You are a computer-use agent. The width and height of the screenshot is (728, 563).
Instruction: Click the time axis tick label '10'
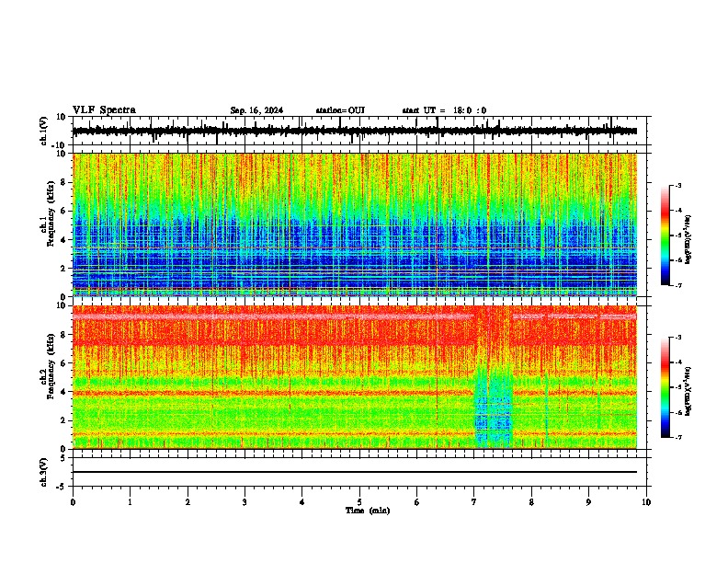tap(646, 502)
